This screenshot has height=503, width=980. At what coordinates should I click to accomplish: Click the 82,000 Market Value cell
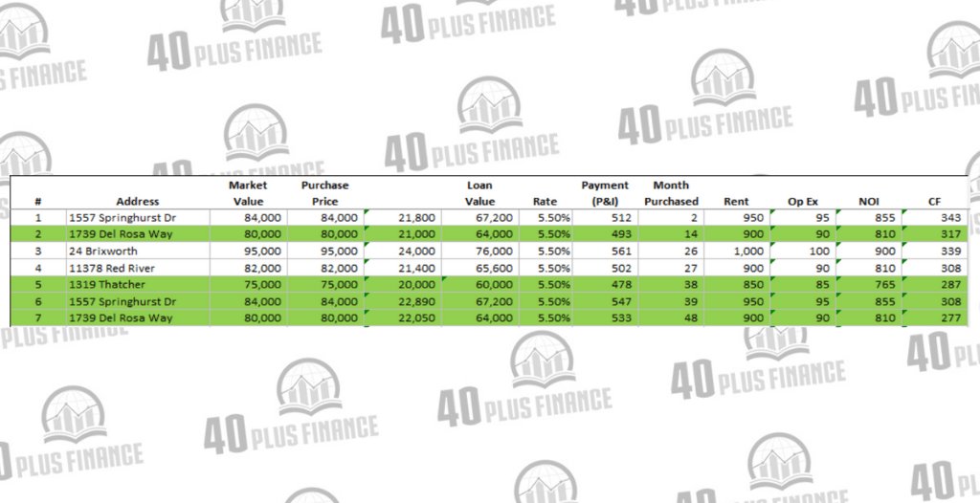point(248,268)
